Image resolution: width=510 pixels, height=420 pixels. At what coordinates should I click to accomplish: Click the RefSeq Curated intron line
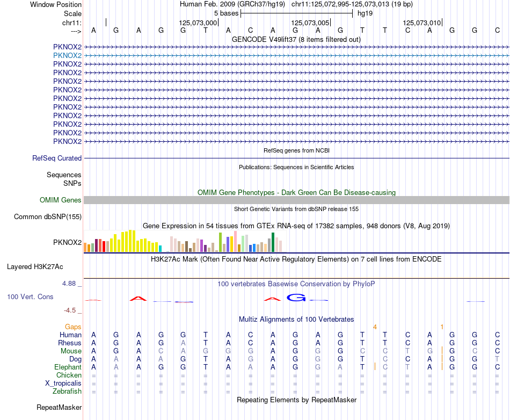[x=296, y=158]
